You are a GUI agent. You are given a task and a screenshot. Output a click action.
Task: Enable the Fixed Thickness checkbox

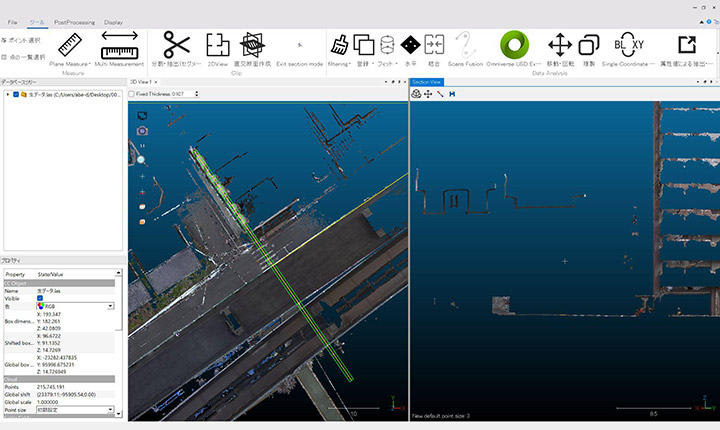[x=132, y=94]
